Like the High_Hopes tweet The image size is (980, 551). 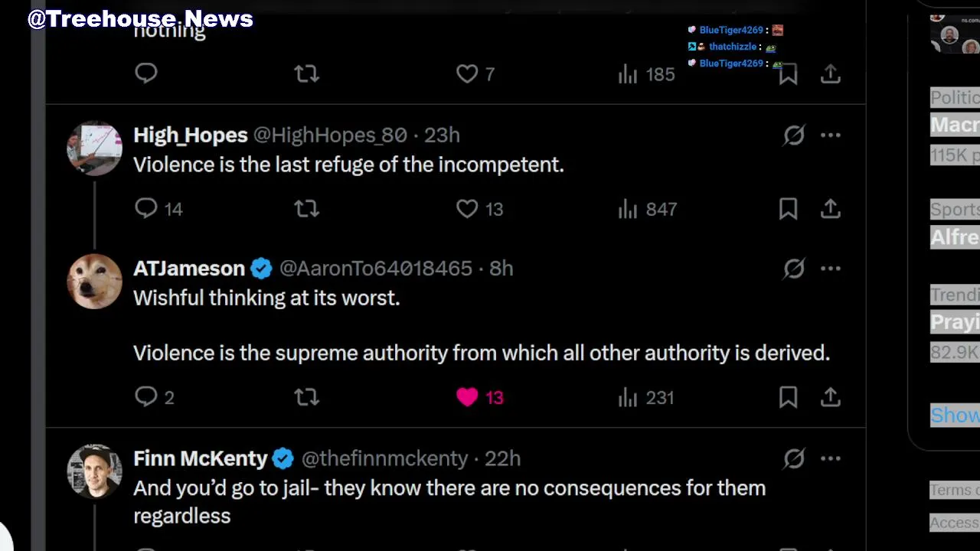click(467, 209)
